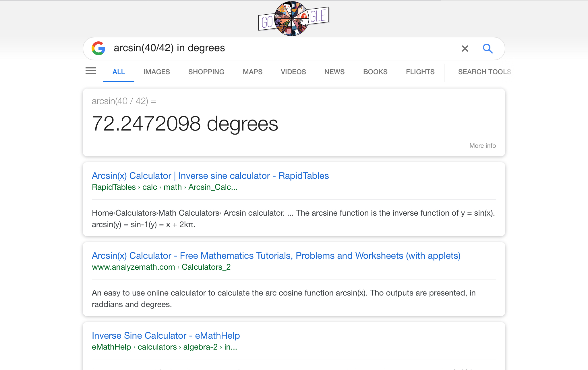Open the Books tab

pyautogui.click(x=375, y=72)
